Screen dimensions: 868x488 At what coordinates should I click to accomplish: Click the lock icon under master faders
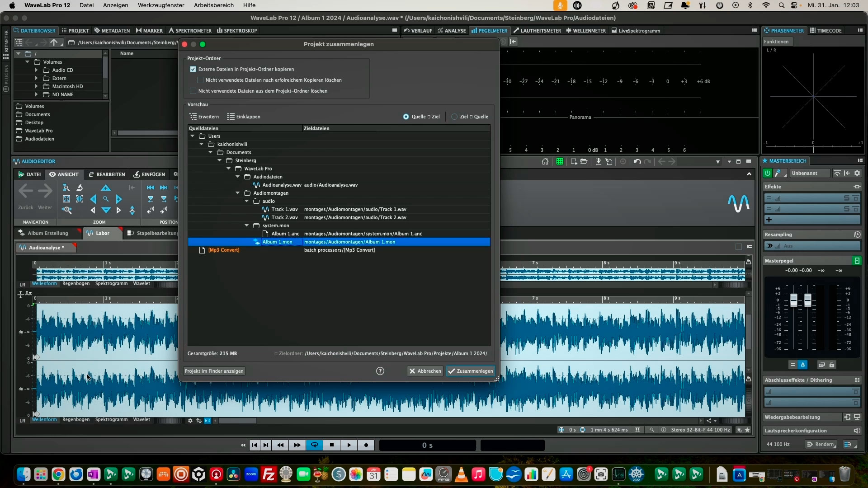[832, 365]
